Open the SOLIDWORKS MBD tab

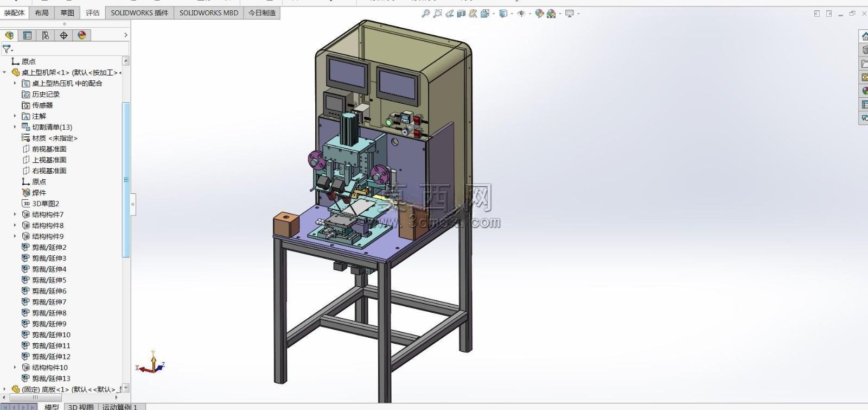coord(209,12)
